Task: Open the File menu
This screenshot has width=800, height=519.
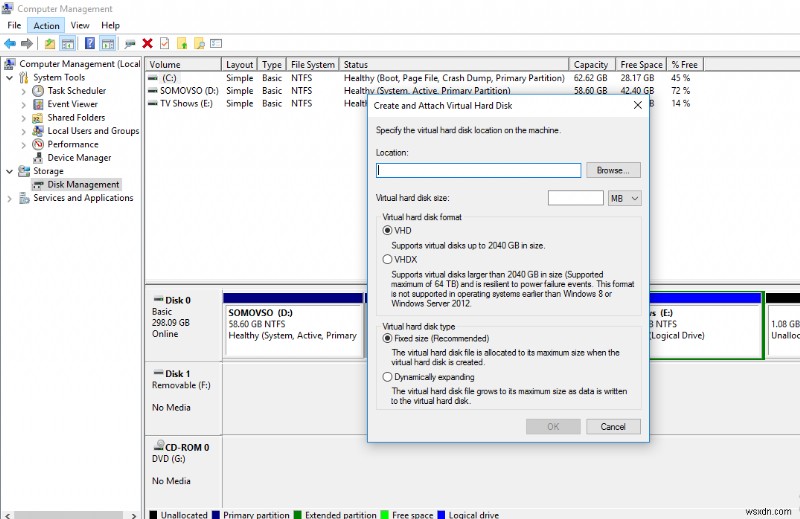Action: 14,25
